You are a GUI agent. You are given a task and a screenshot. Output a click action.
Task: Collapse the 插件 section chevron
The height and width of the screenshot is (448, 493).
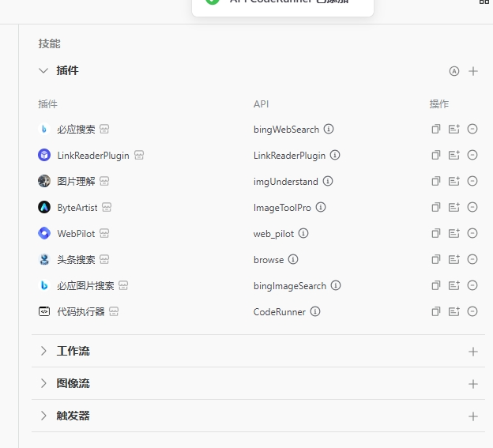[43, 71]
